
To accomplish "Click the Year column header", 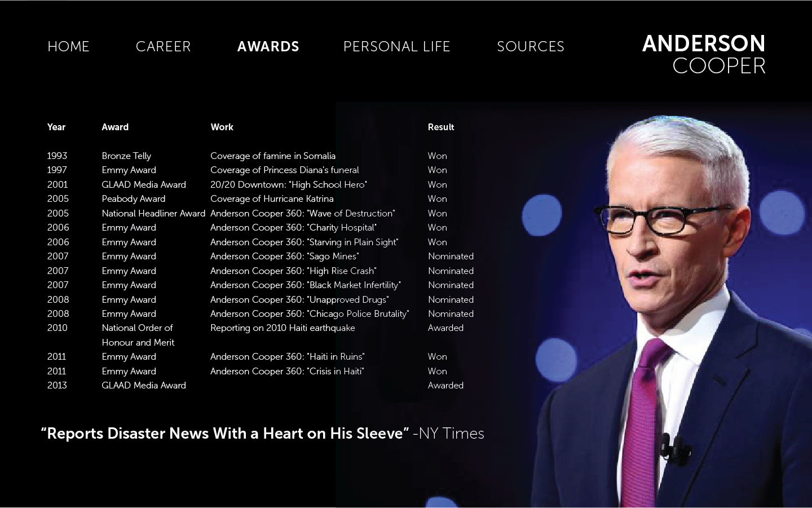I will click(56, 127).
